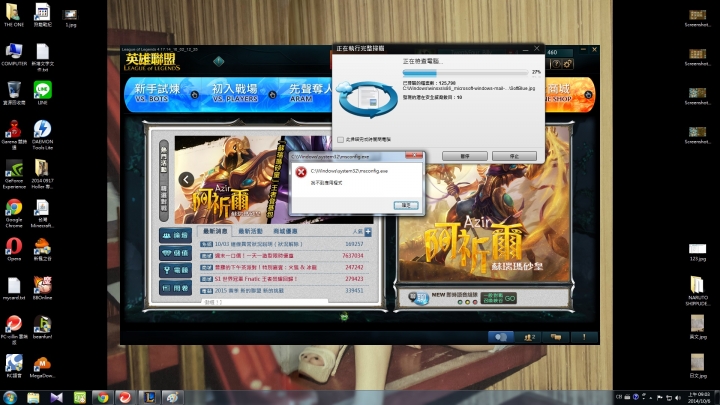Screen dimensions: 720x405
Task: Open NARUTO SHIPPUDEN folder on desktop
Action: click(x=697, y=291)
